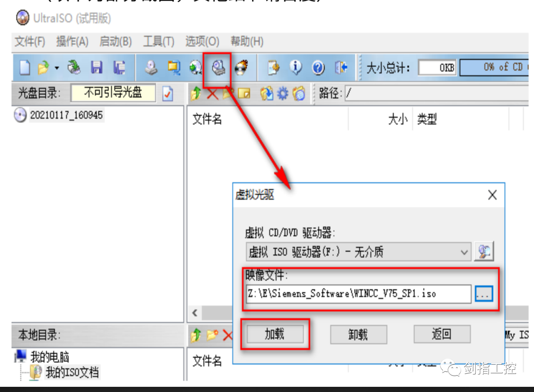Open the Information icon in toolbar
Image resolution: width=534 pixels, height=392 pixels.
296,67
